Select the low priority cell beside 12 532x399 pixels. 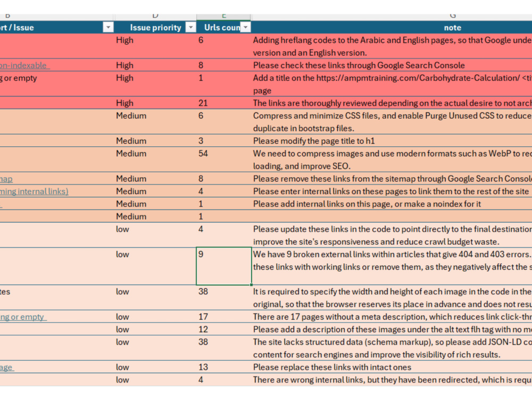155,329
